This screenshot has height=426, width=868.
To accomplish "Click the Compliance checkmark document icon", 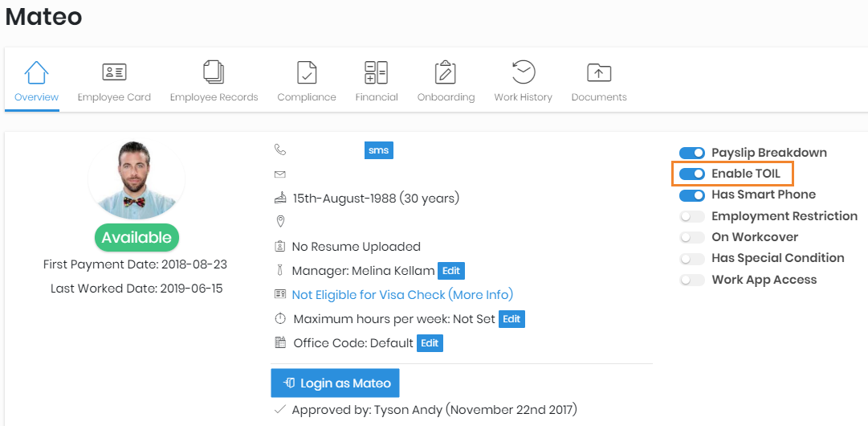I will pyautogui.click(x=307, y=72).
